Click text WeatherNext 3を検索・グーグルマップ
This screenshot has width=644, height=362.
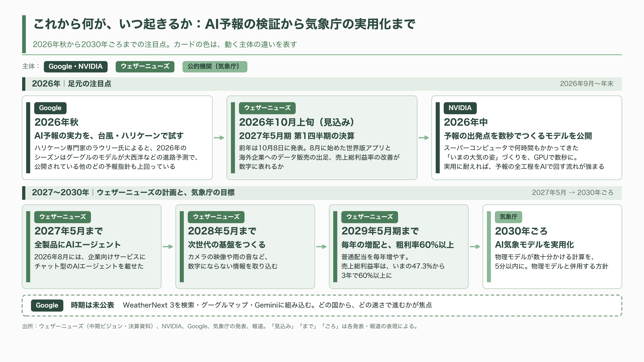[277, 305]
